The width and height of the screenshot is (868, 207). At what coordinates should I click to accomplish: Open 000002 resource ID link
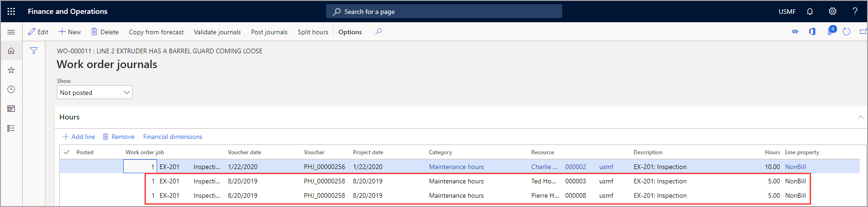tap(575, 167)
